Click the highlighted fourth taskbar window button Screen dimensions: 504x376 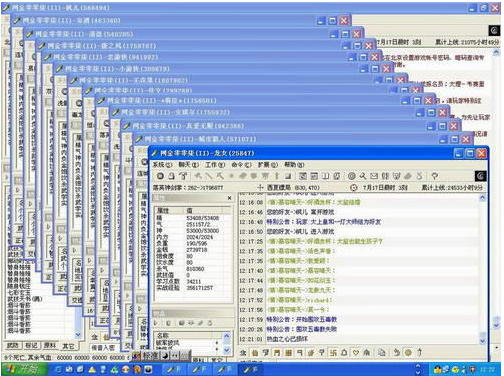[x=251, y=369]
